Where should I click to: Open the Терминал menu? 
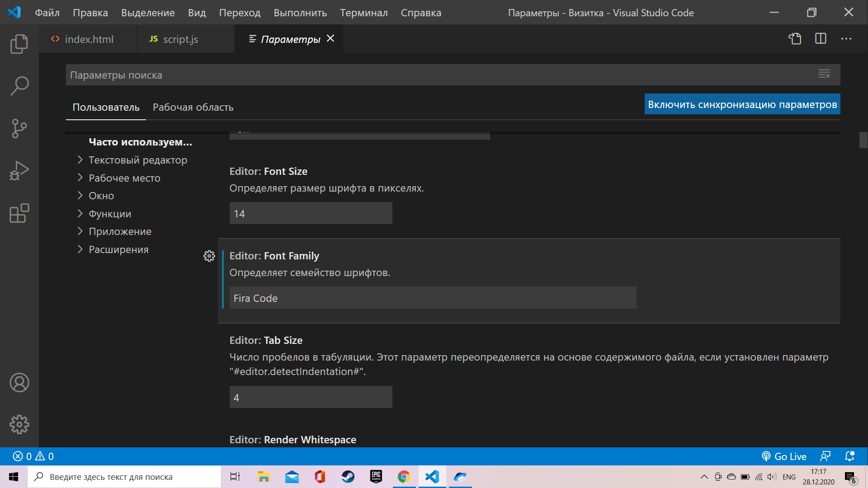pyautogui.click(x=364, y=13)
